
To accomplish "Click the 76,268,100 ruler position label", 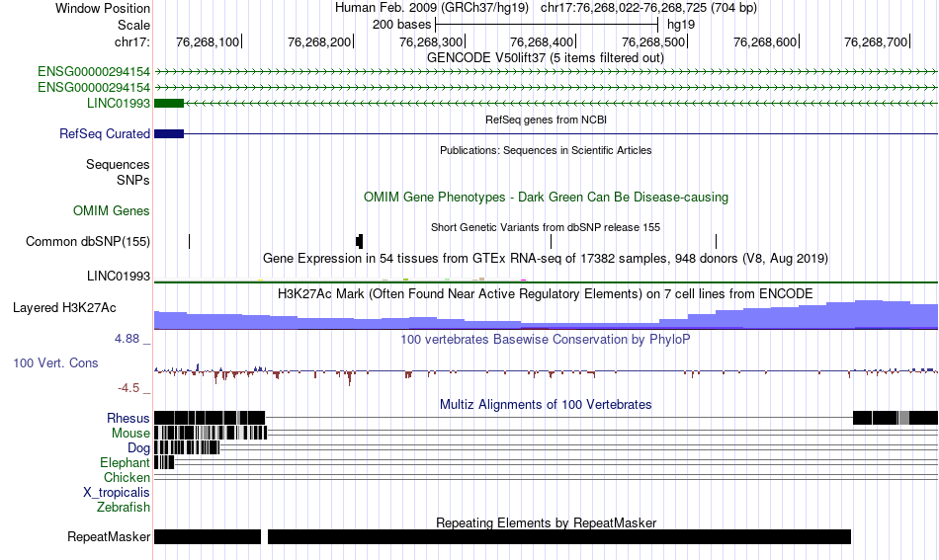I will click(x=208, y=41).
